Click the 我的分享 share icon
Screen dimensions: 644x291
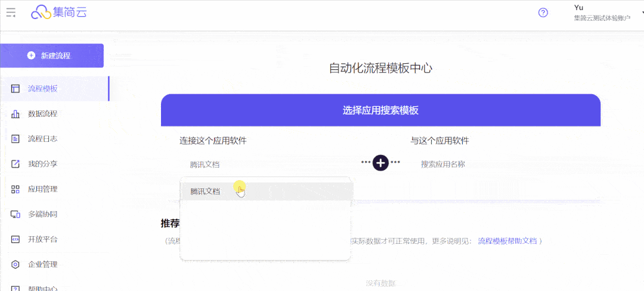pos(16,164)
